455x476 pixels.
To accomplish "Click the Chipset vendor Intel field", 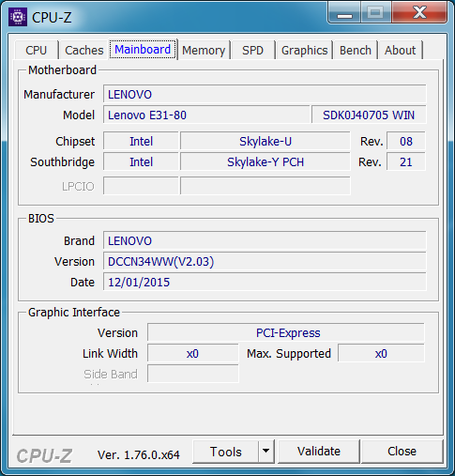I will (x=141, y=142).
